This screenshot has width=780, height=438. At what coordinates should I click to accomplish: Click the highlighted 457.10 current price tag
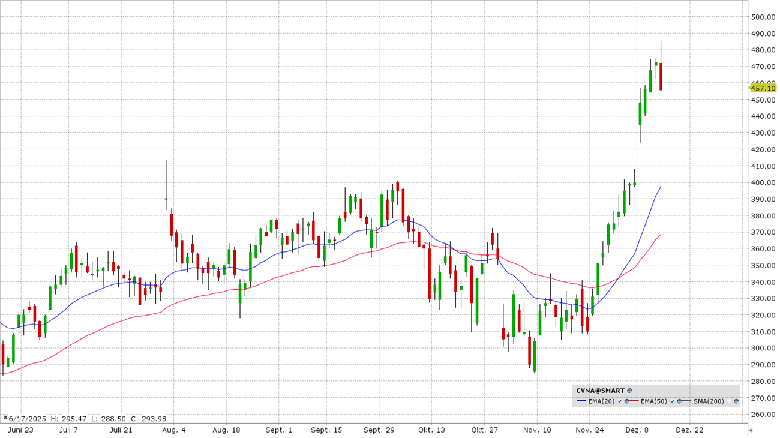[x=764, y=88]
